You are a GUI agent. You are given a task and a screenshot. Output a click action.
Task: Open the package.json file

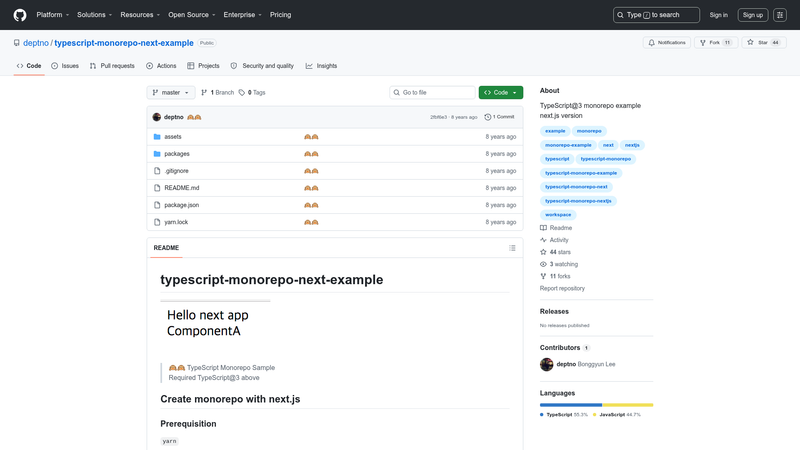click(x=182, y=205)
